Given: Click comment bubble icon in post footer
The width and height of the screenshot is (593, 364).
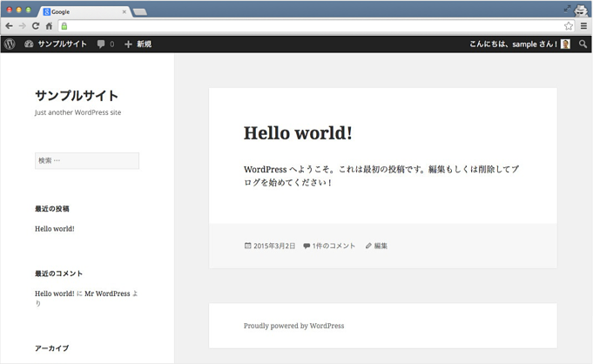Looking at the screenshot, I should pyautogui.click(x=307, y=246).
